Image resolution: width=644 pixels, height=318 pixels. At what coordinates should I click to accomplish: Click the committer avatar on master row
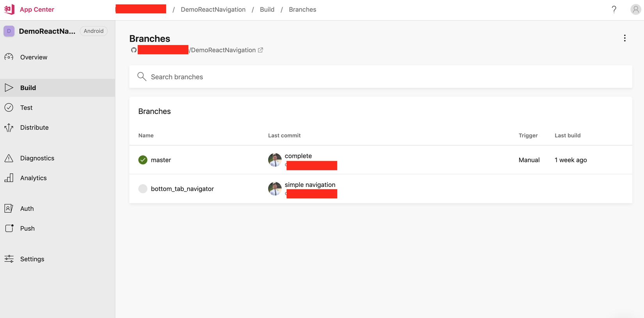(x=275, y=160)
